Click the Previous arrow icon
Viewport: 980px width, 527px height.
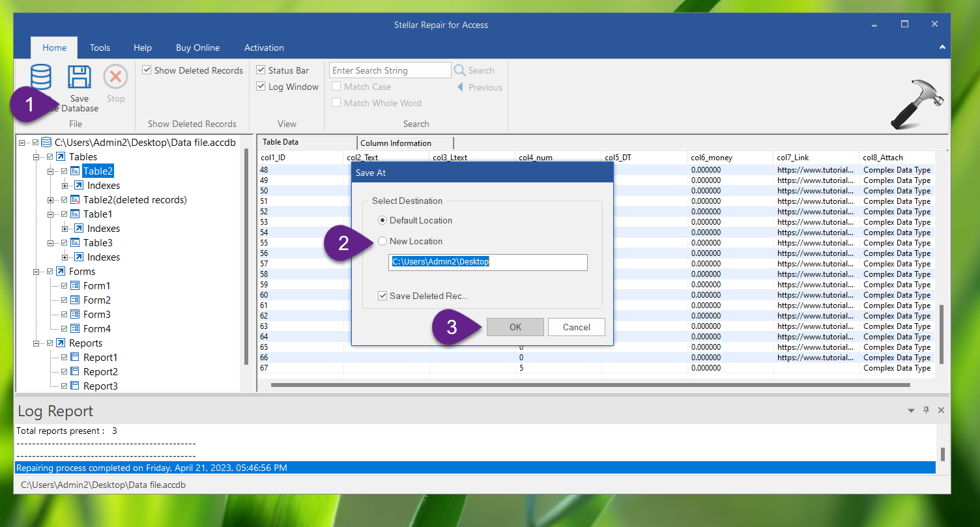pyautogui.click(x=460, y=87)
